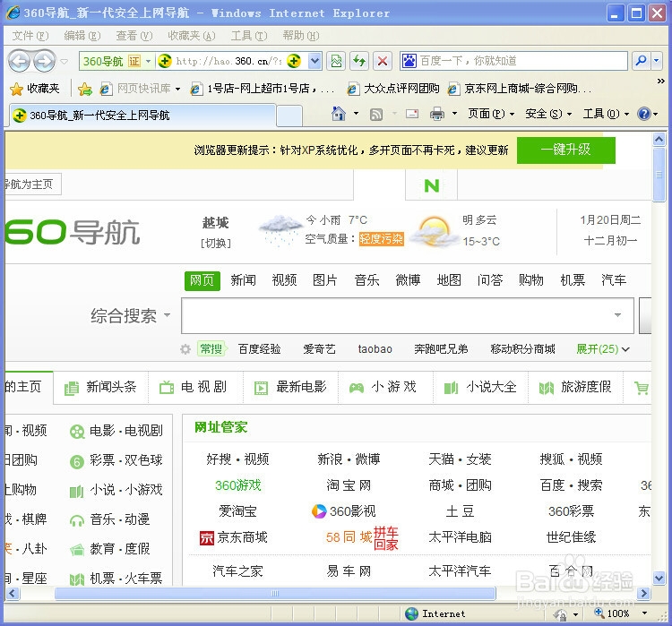Click the double chevron favorites bar overflow
Screen dimensions: 672x626
coord(661,81)
